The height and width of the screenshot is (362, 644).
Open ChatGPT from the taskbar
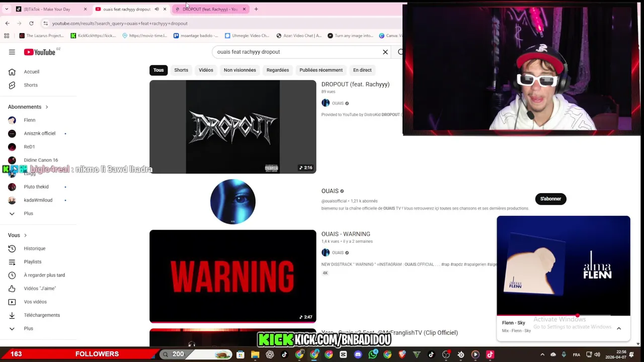[270, 354]
